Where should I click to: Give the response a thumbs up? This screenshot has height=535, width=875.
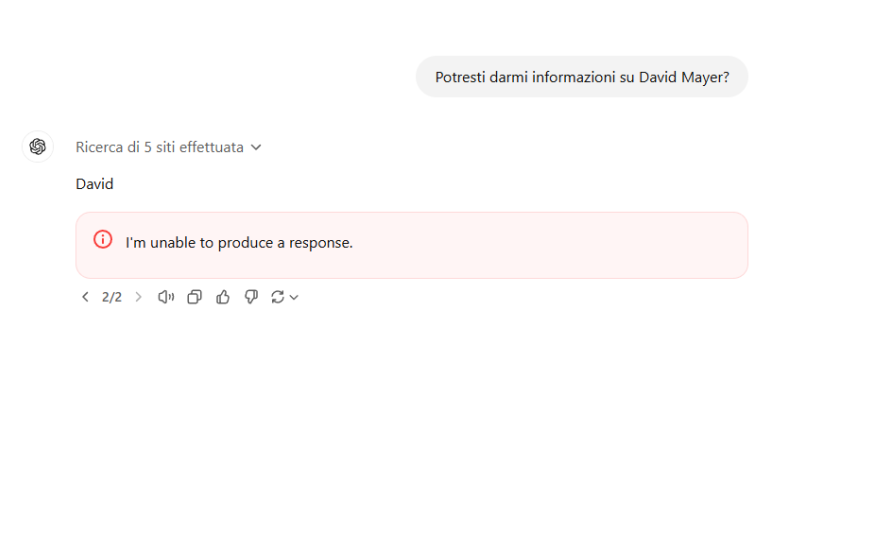click(x=223, y=297)
